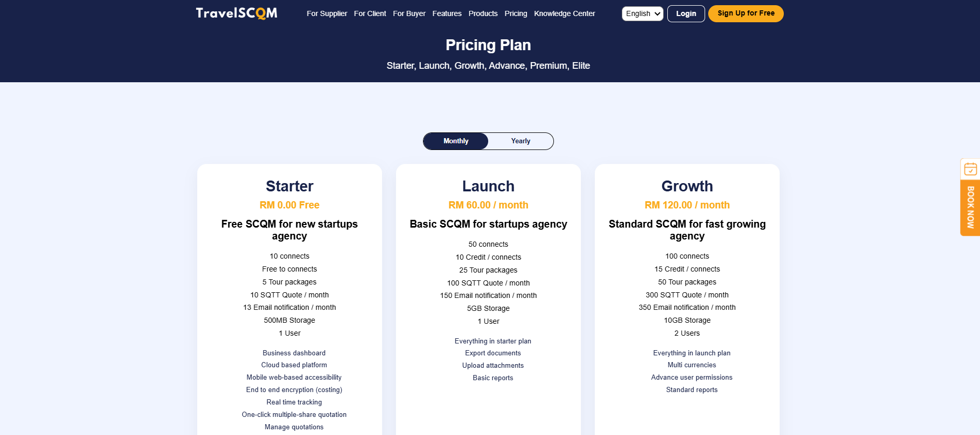The width and height of the screenshot is (980, 435).
Task: Open the For Supplier menu
Action: 327,14
